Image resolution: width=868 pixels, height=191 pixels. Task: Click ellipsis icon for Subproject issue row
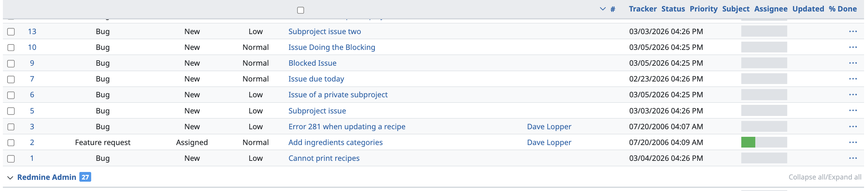pyautogui.click(x=853, y=111)
